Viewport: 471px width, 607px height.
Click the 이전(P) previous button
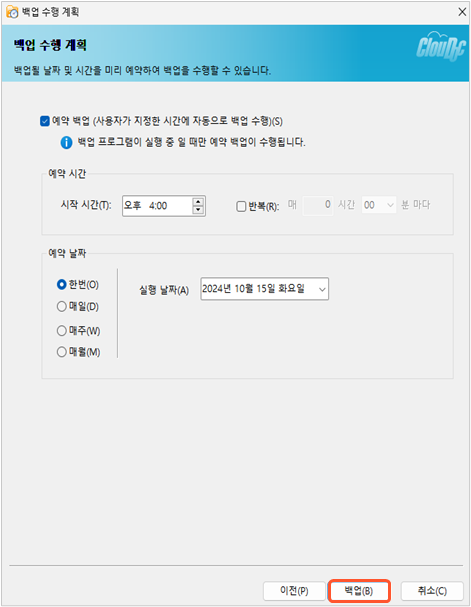(294, 591)
